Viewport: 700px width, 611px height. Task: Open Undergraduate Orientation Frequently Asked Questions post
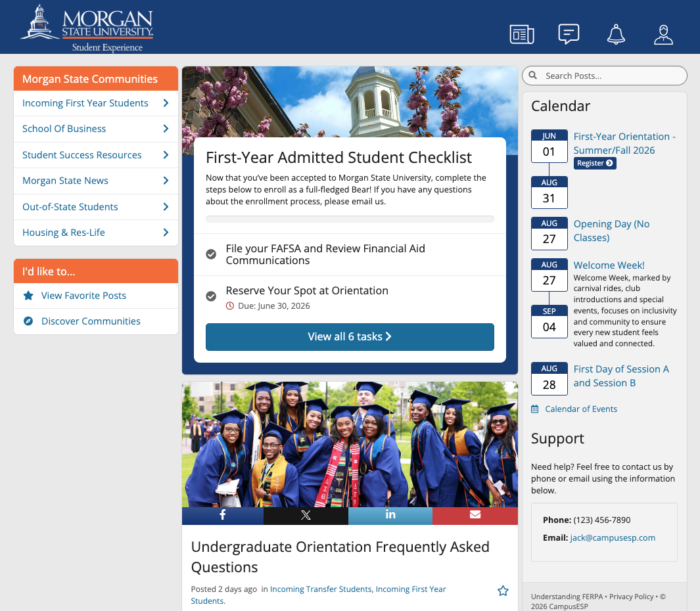coord(340,556)
